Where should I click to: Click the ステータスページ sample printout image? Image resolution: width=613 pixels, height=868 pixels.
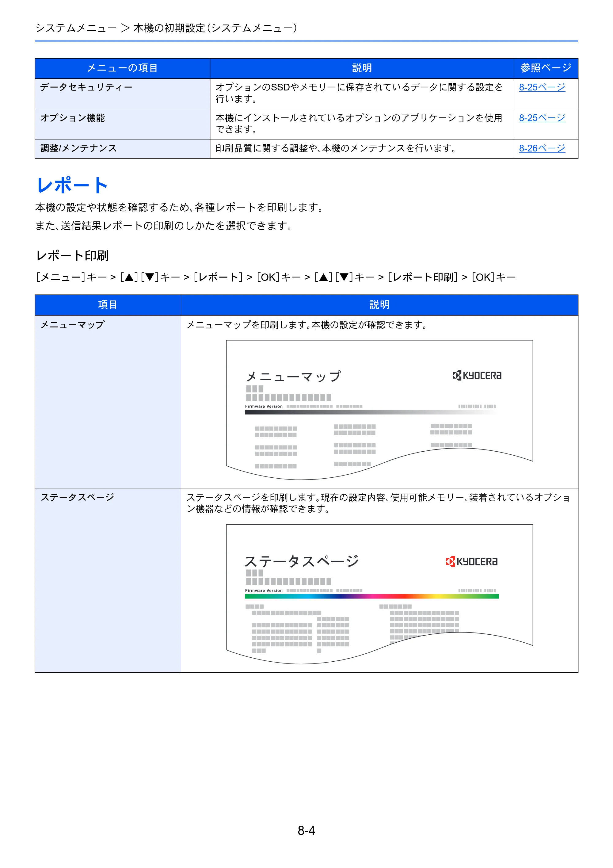(379, 594)
